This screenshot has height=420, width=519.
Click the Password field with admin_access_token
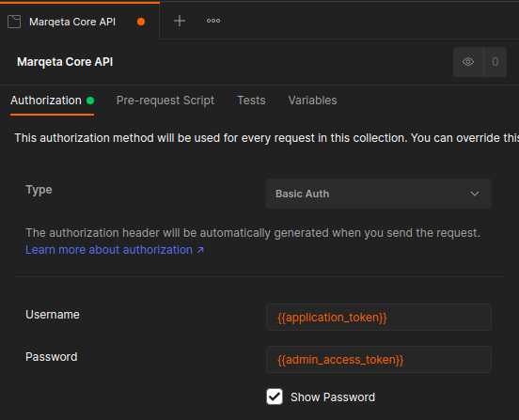pyautogui.click(x=379, y=360)
